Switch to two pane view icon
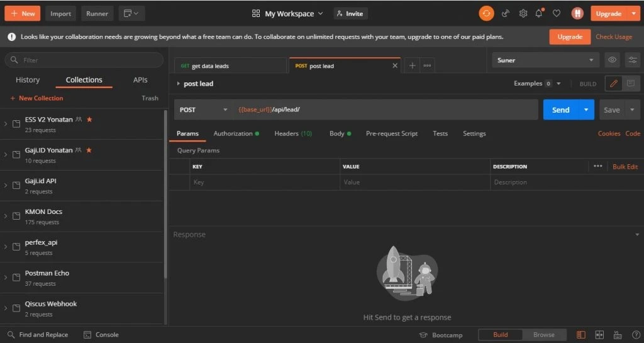This screenshot has width=644, height=343. 599,335
